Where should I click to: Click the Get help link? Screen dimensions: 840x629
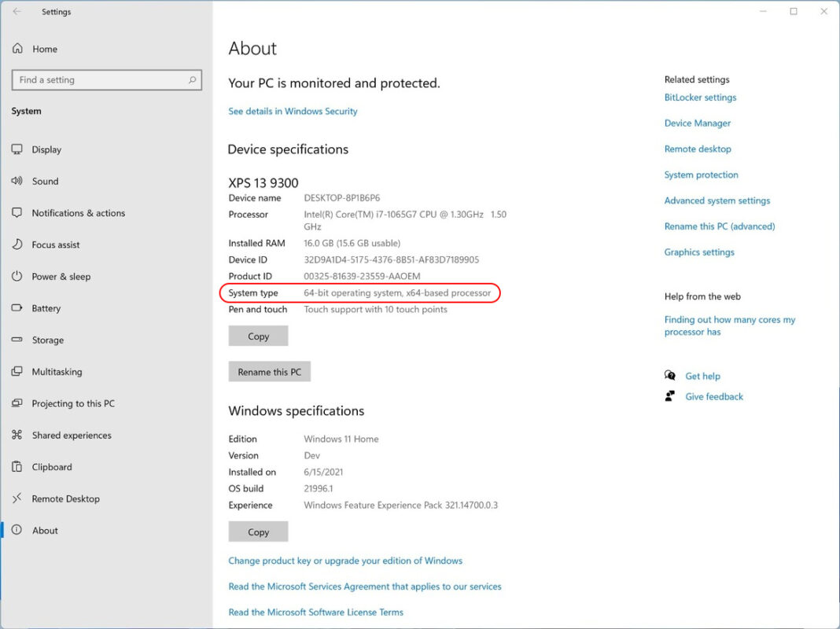[x=703, y=376]
